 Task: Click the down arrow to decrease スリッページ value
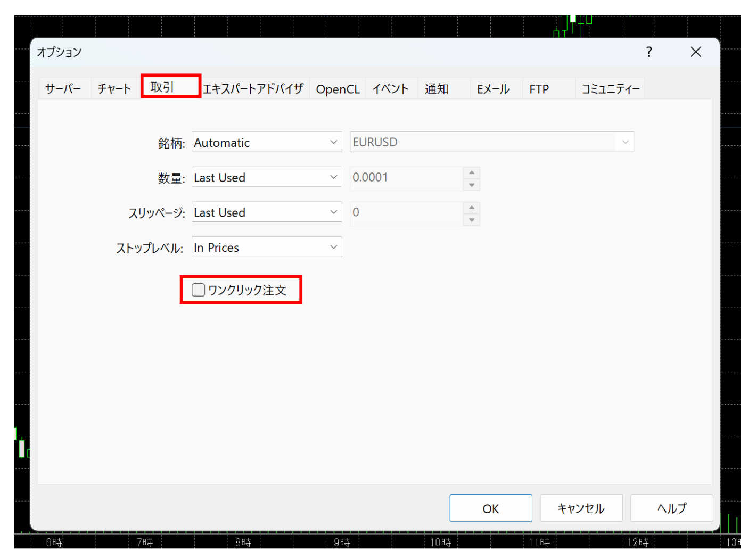pyautogui.click(x=472, y=219)
